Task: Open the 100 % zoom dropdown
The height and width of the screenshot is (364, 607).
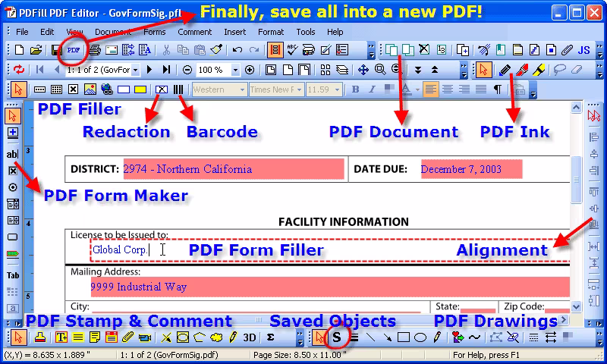Action: pyautogui.click(x=235, y=70)
